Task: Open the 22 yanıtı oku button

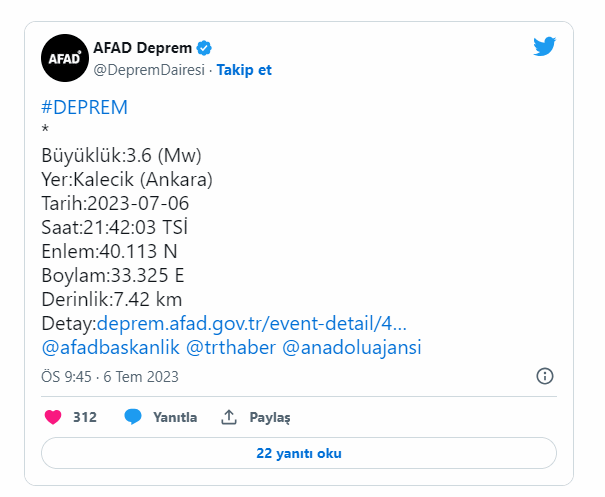Action: click(299, 453)
